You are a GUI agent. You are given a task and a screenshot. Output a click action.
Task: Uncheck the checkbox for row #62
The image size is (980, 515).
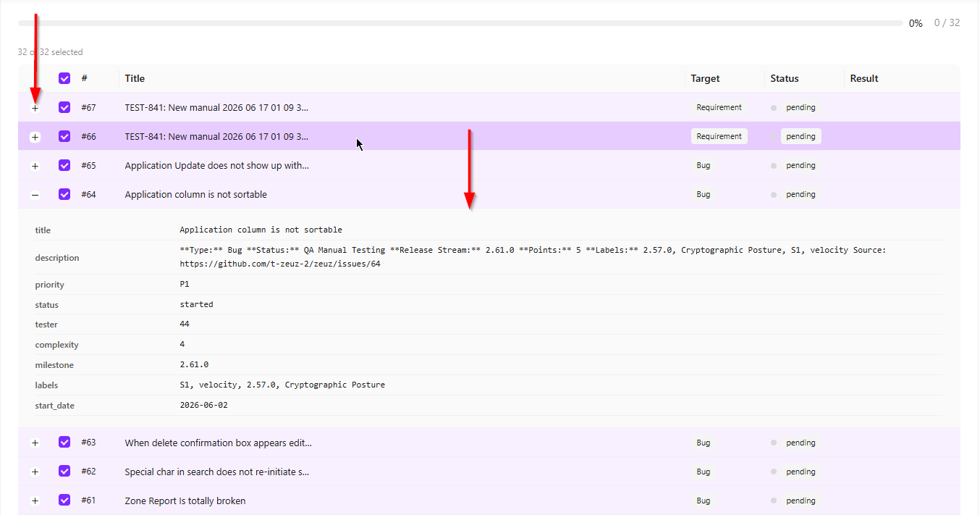64,471
